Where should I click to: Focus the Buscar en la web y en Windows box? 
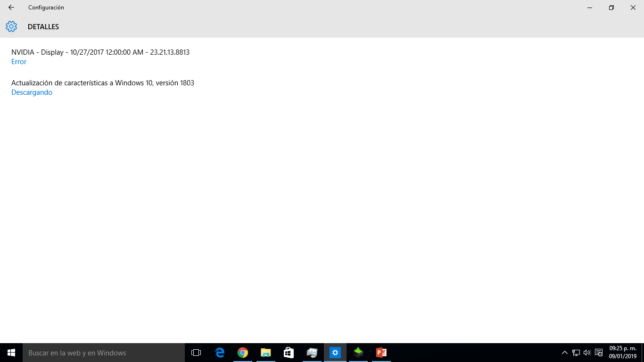point(104,353)
